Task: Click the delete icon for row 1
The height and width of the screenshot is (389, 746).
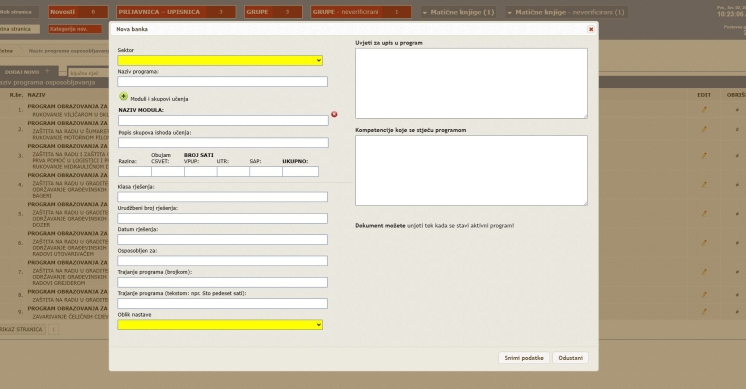Action: [737, 110]
